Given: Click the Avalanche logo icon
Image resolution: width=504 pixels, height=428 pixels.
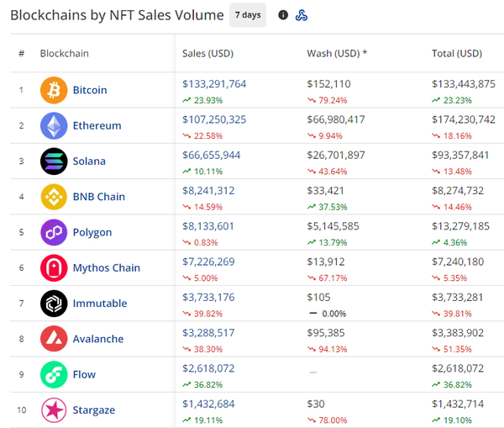Looking at the screenshot, I should tap(54, 339).
